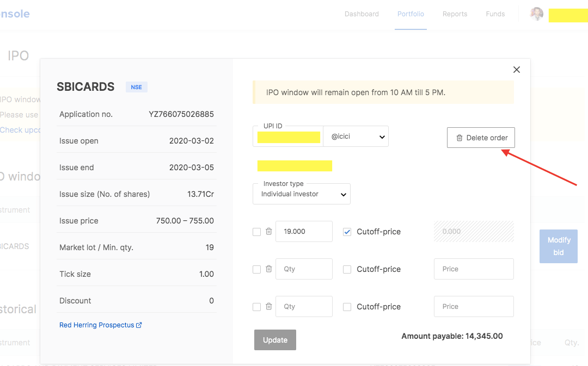
Task: Tick the select checkbox for the 19.000 bid row
Action: coord(256,232)
